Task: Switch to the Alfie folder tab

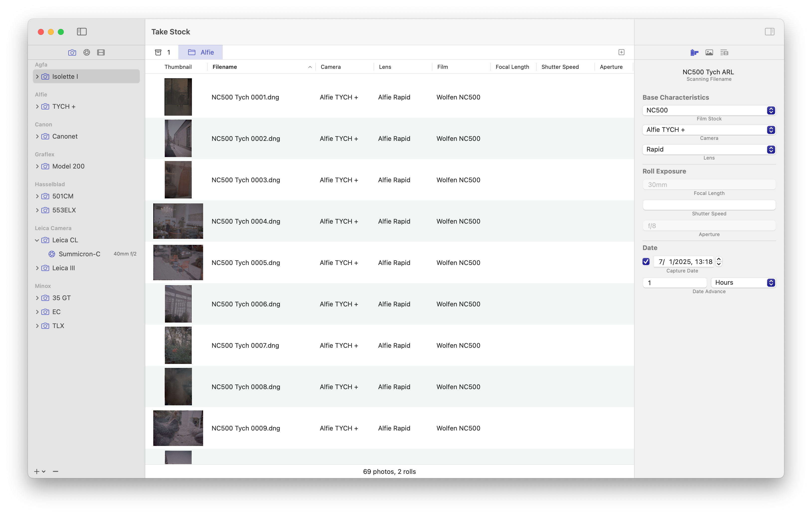Action: tap(201, 52)
